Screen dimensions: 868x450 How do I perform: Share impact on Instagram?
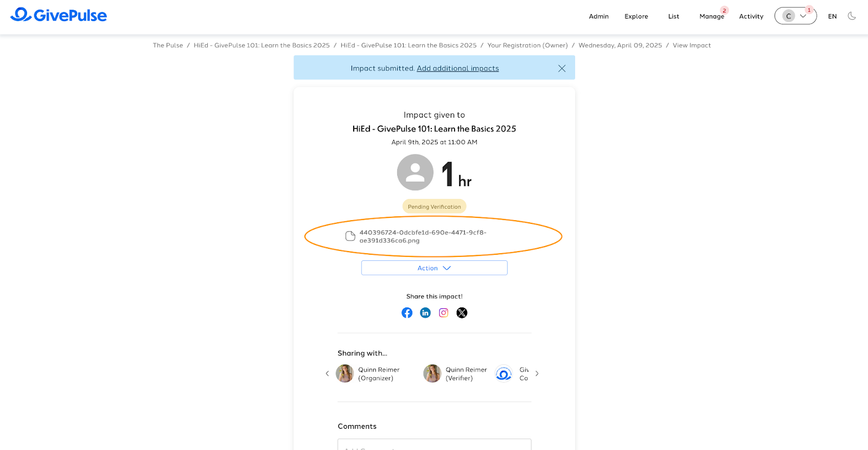coord(444,313)
